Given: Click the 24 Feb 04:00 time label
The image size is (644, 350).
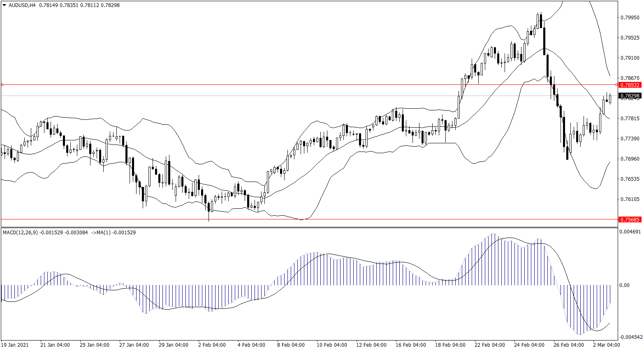Looking at the screenshot, I should pyautogui.click(x=529, y=345).
